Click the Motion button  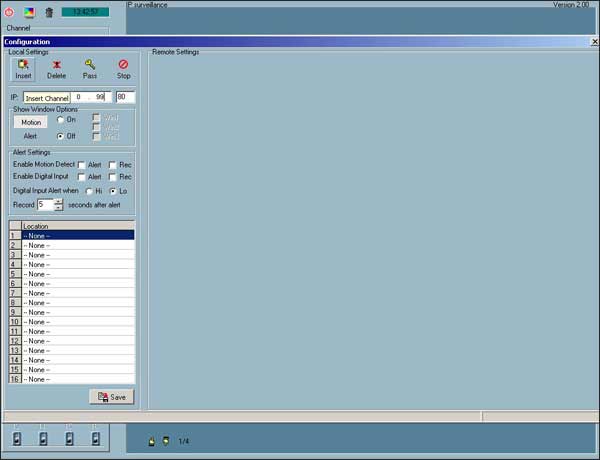(31, 122)
